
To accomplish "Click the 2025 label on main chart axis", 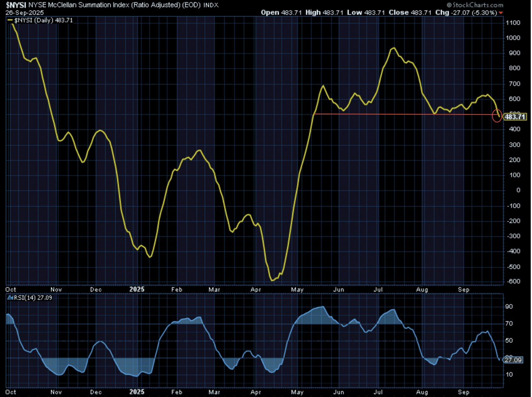I will coord(137,289).
